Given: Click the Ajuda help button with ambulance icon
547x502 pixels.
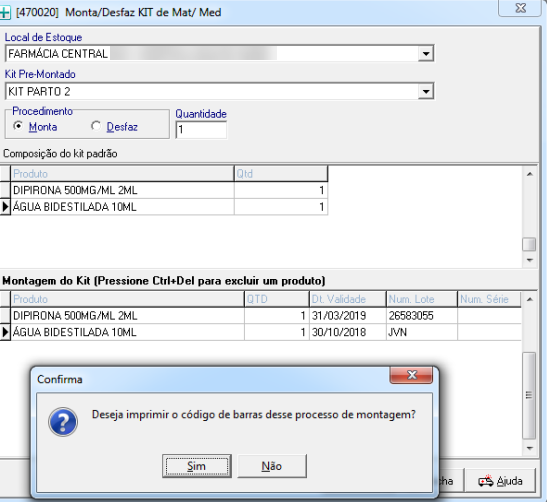Looking at the screenshot, I should [x=501, y=481].
